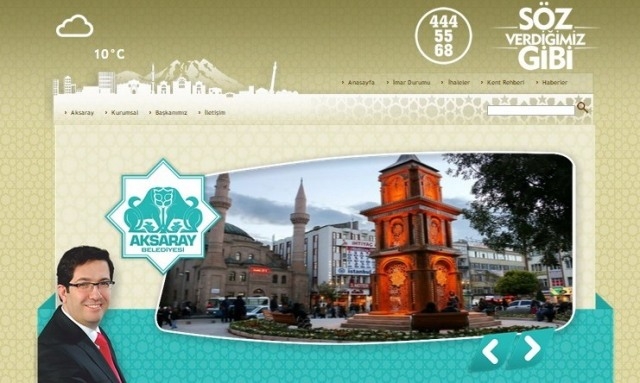Click the search magnifier icon
Viewport: 640px width, 383px height.
pyautogui.click(x=582, y=108)
